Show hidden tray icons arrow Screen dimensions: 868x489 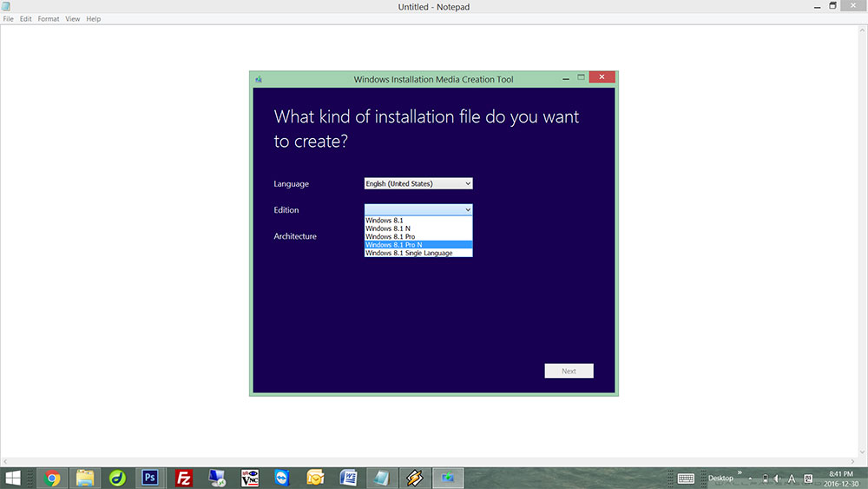coord(751,479)
